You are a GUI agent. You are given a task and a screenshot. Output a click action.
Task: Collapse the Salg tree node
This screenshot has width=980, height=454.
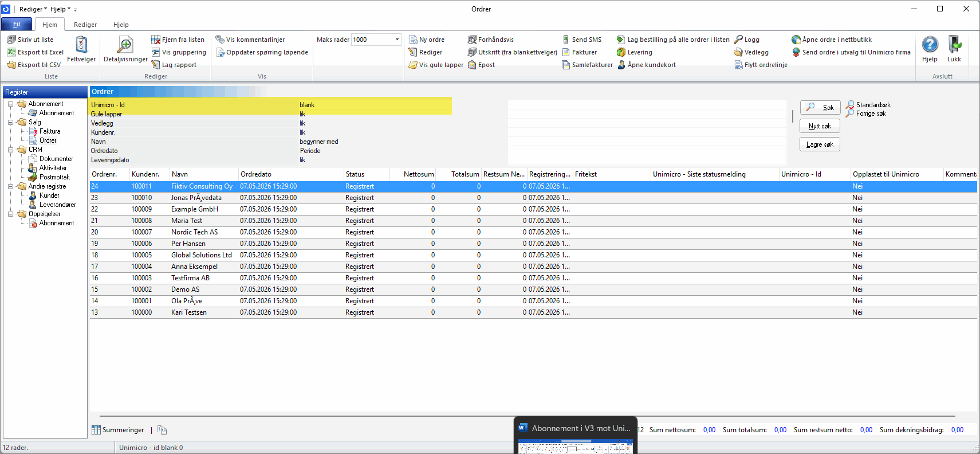click(x=10, y=122)
